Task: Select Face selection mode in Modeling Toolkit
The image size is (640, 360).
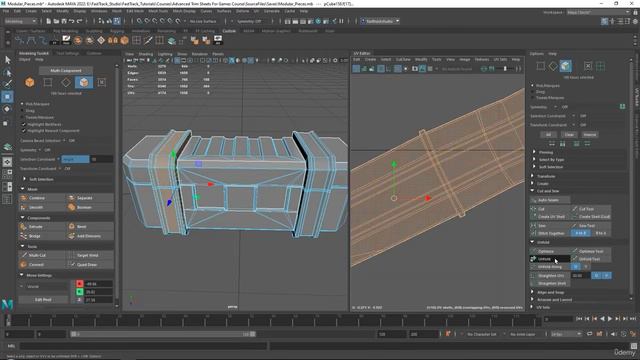Action: [84, 82]
